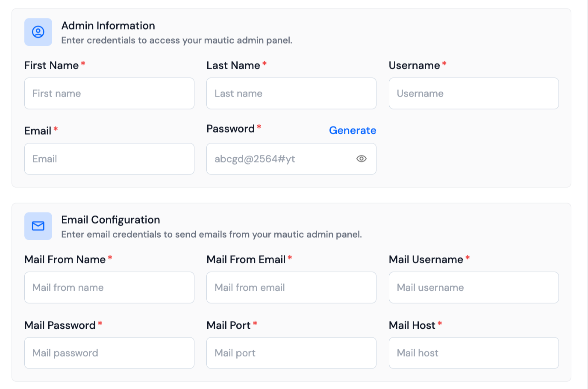Viewport: 588px width, 389px height.
Task: Click the Admin Information heading
Action: click(108, 26)
